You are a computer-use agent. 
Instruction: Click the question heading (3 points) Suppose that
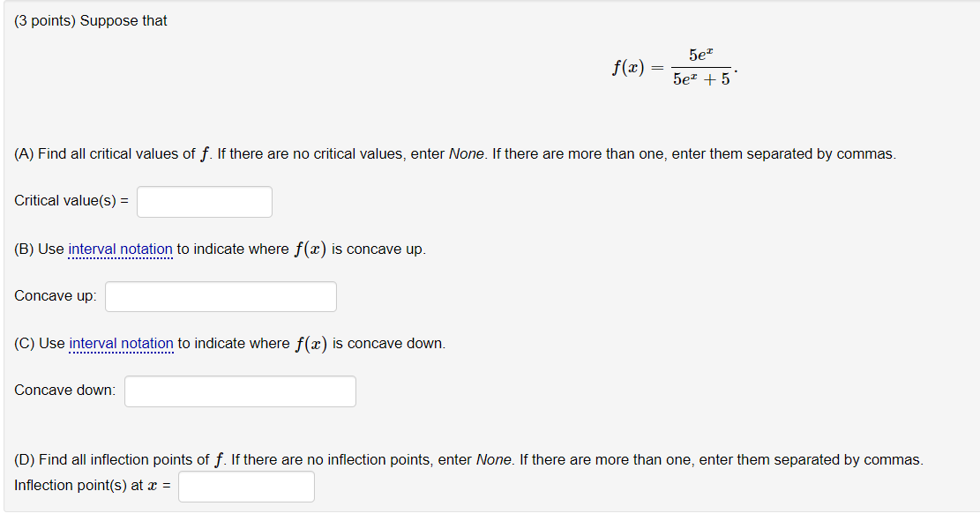pyautogui.click(x=90, y=20)
